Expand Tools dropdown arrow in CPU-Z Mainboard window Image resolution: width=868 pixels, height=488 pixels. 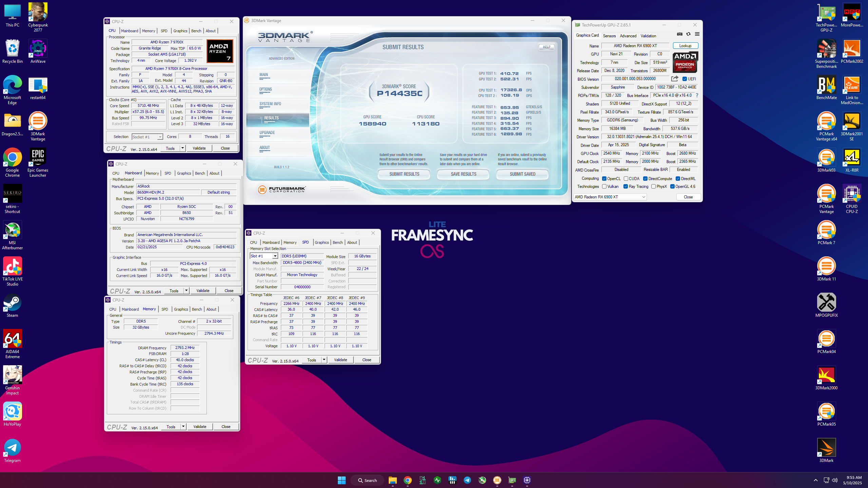coord(186,291)
